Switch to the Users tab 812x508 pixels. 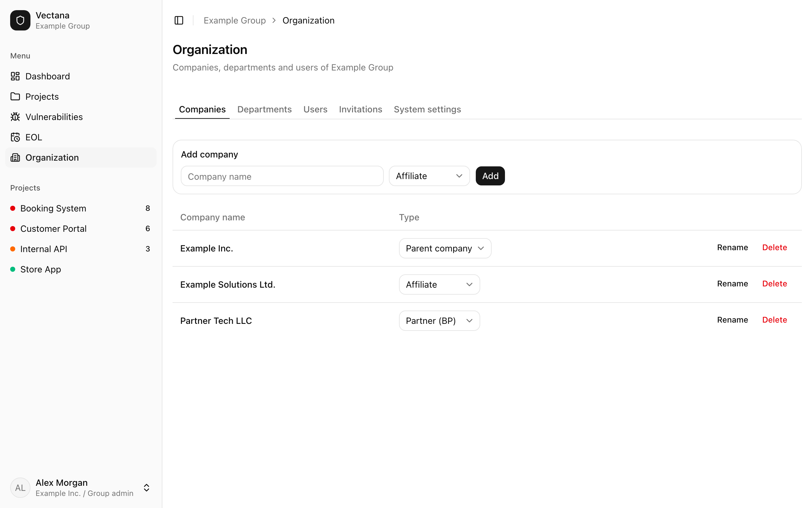click(315, 110)
